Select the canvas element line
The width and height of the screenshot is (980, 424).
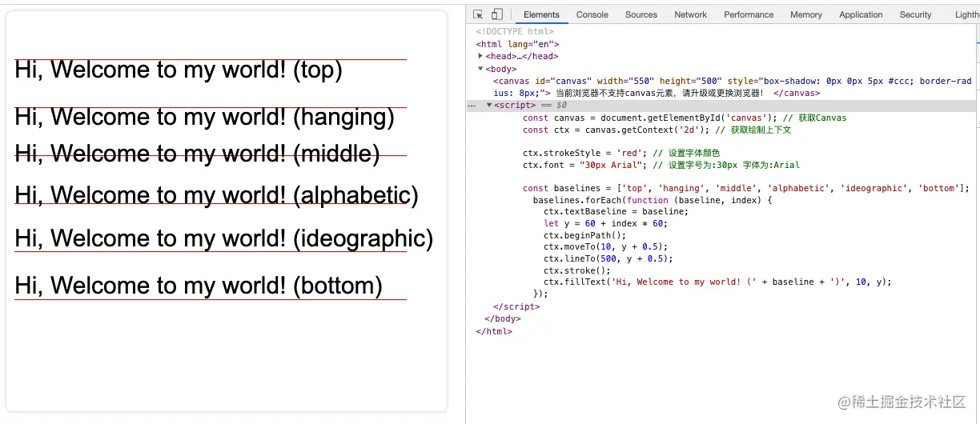[732, 86]
